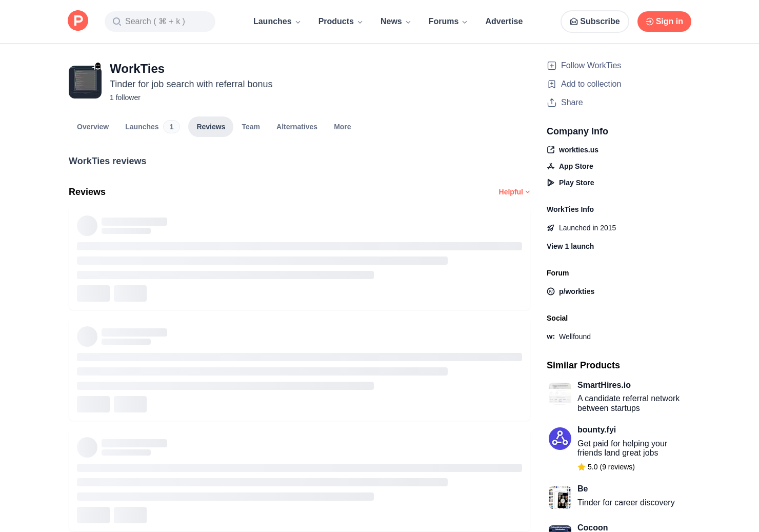Click the Sign in button

(x=664, y=22)
